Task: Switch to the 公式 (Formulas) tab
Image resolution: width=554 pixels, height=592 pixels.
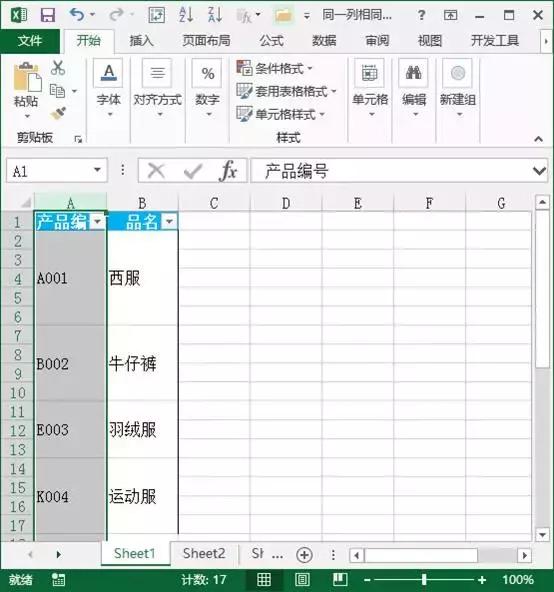Action: tap(271, 40)
